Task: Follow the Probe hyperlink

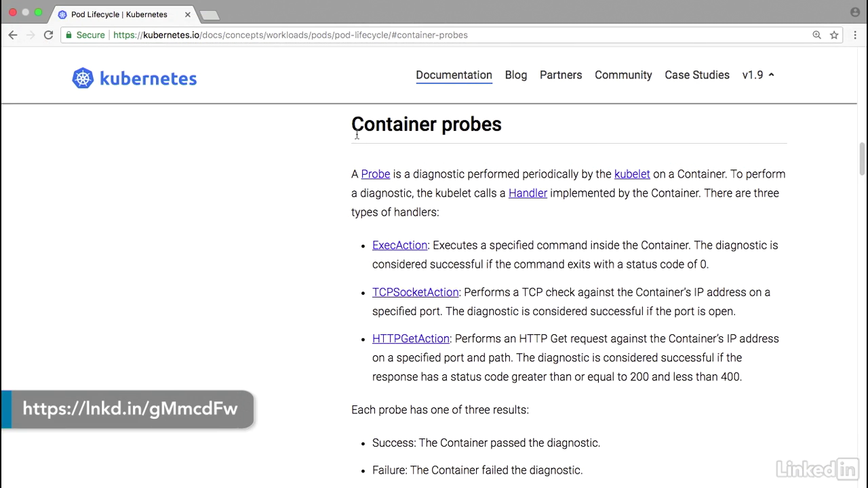Action: click(x=375, y=174)
